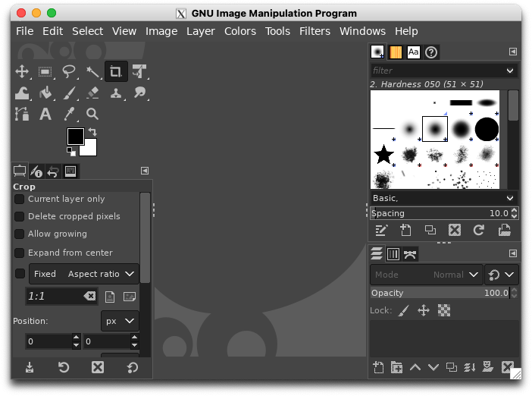Open brush as image icon
Screen dimensions: 532x396
click(x=504, y=231)
